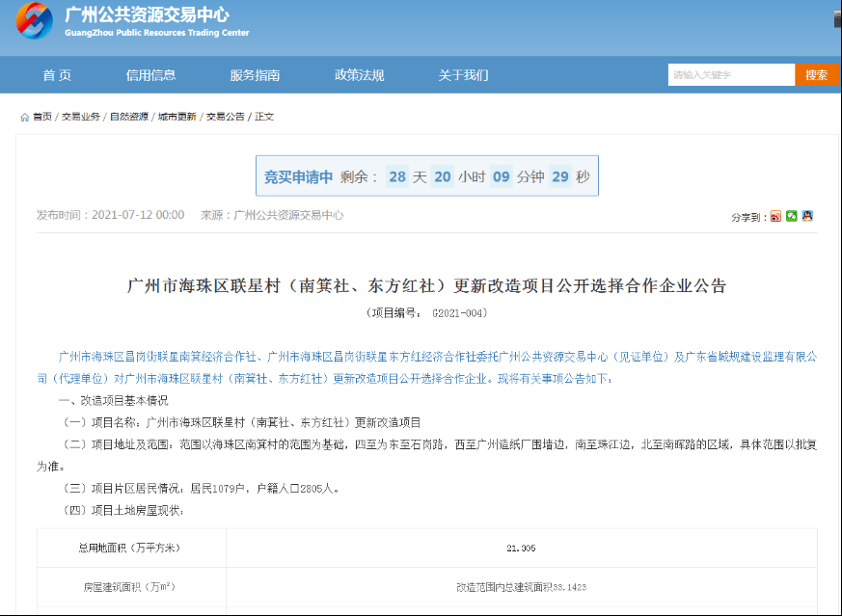Go to 政策法规 navigation item
The image size is (842, 616).
(359, 75)
